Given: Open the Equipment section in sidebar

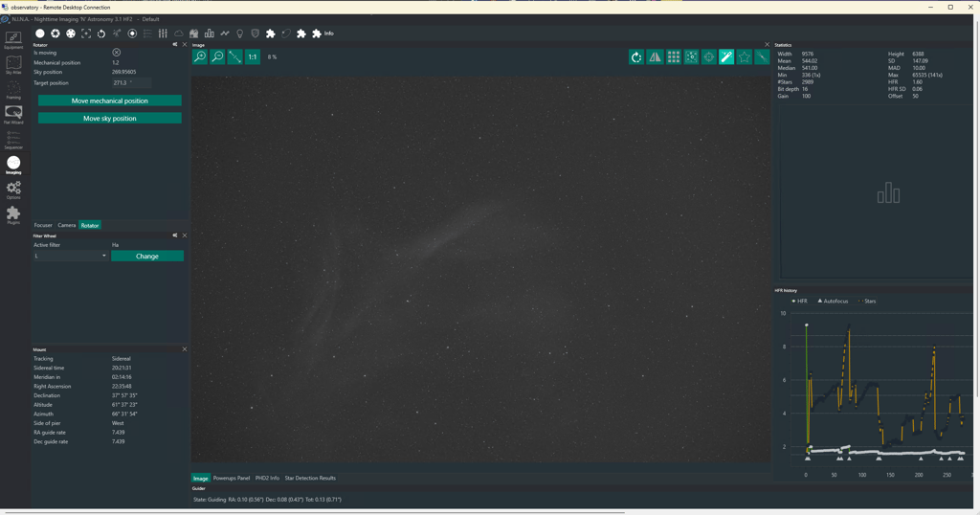Looking at the screenshot, I should tap(13, 40).
